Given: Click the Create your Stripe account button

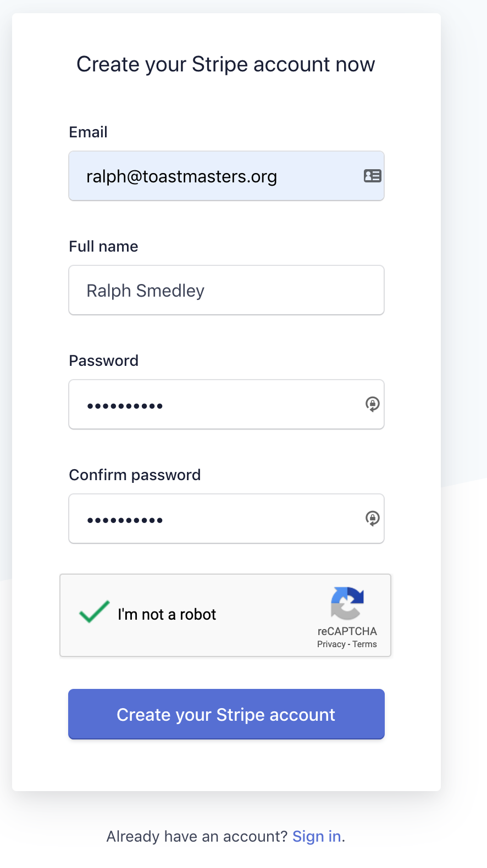Looking at the screenshot, I should pyautogui.click(x=226, y=714).
